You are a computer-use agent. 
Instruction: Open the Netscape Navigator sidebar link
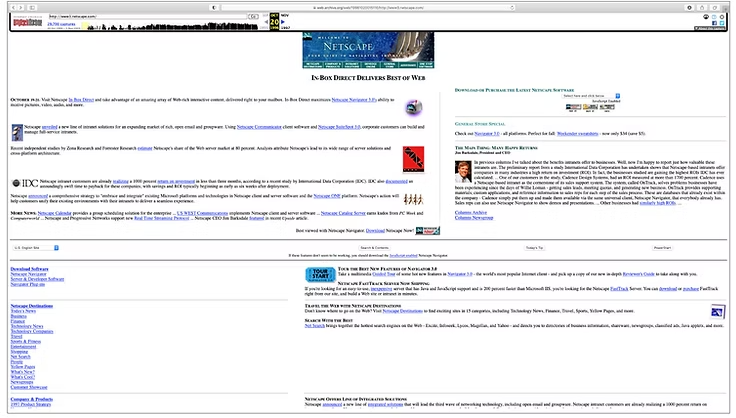click(x=29, y=274)
